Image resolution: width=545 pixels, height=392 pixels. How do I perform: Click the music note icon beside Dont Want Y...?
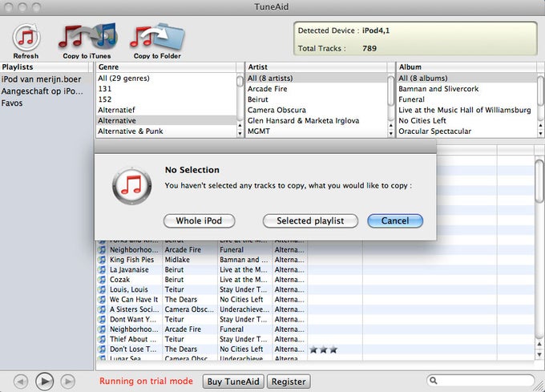102,319
